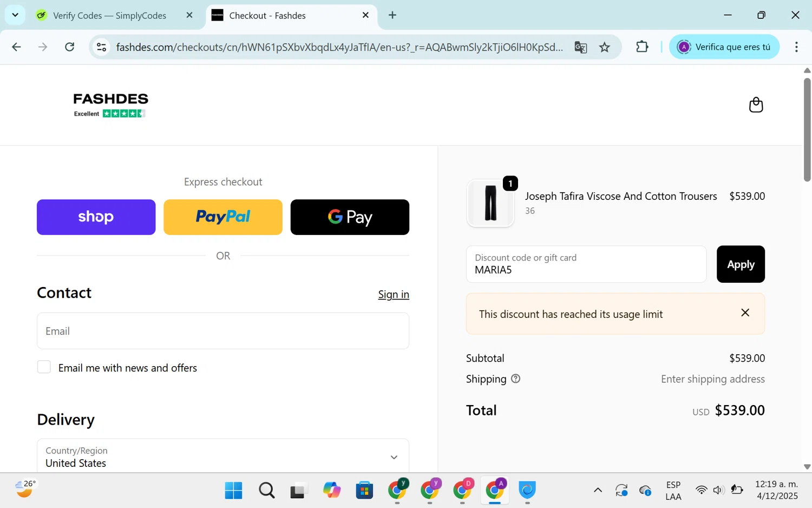812x508 pixels.
Task: Open the blue shield app on taskbar
Action: [527, 490]
